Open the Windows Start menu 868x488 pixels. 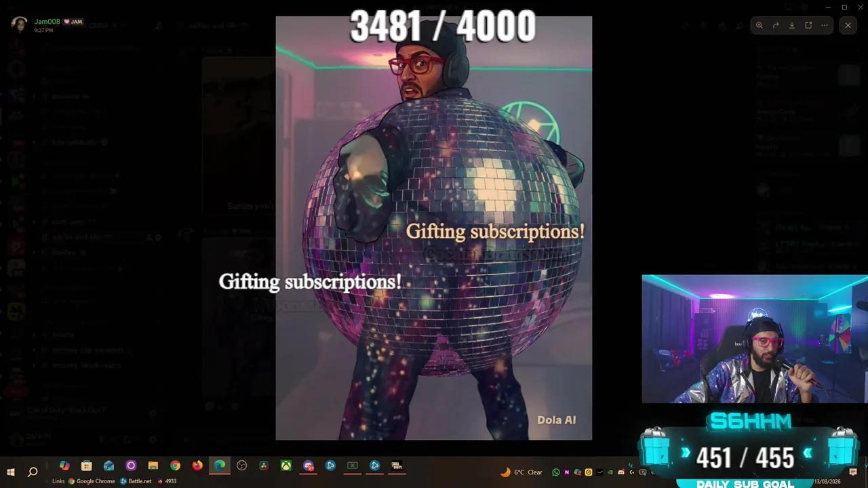click(x=11, y=472)
